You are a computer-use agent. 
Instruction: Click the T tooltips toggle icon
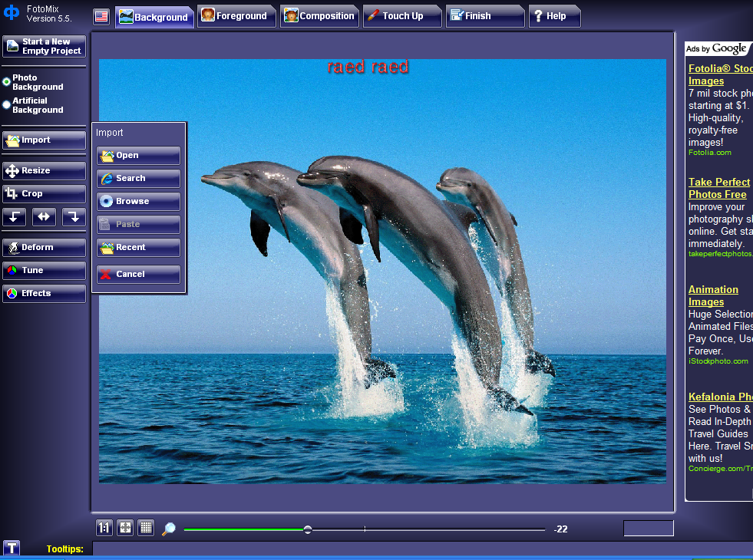pos(12,548)
